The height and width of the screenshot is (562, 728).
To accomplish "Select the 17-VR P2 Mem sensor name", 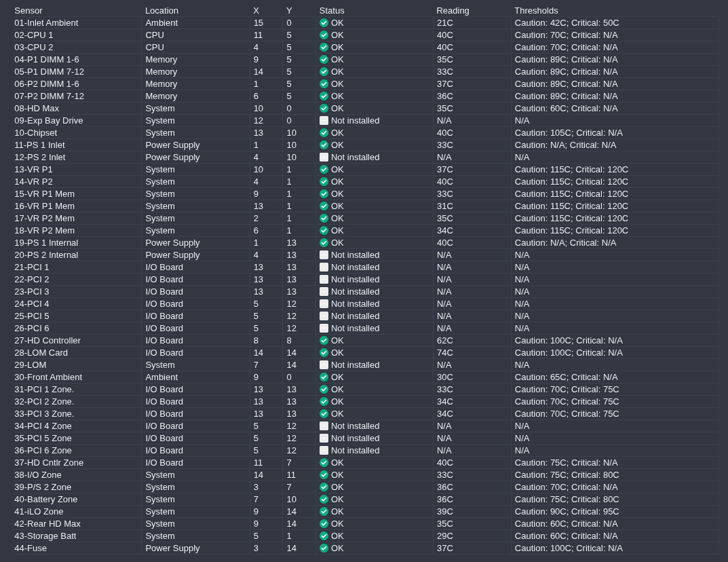I will pyautogui.click(x=44, y=219).
